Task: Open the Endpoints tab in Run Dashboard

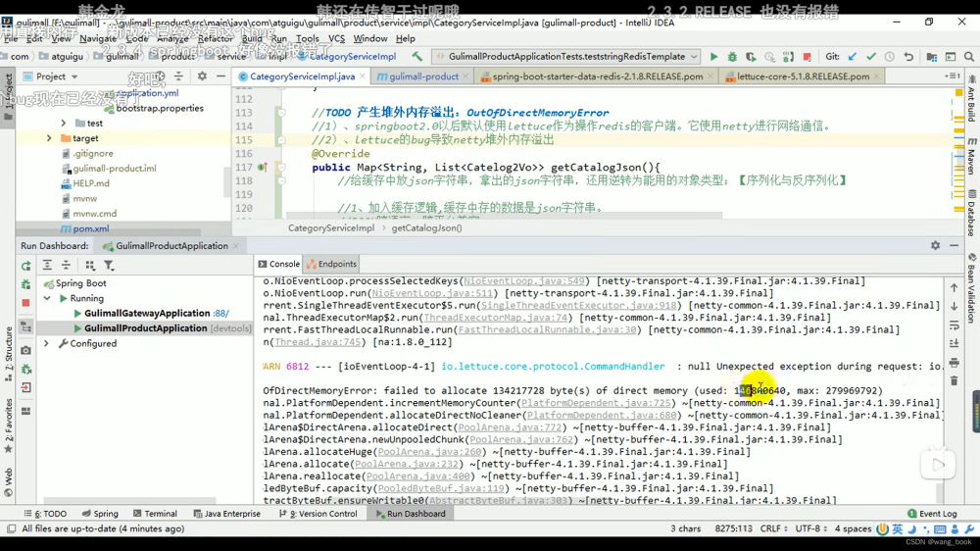Action: tap(331, 264)
